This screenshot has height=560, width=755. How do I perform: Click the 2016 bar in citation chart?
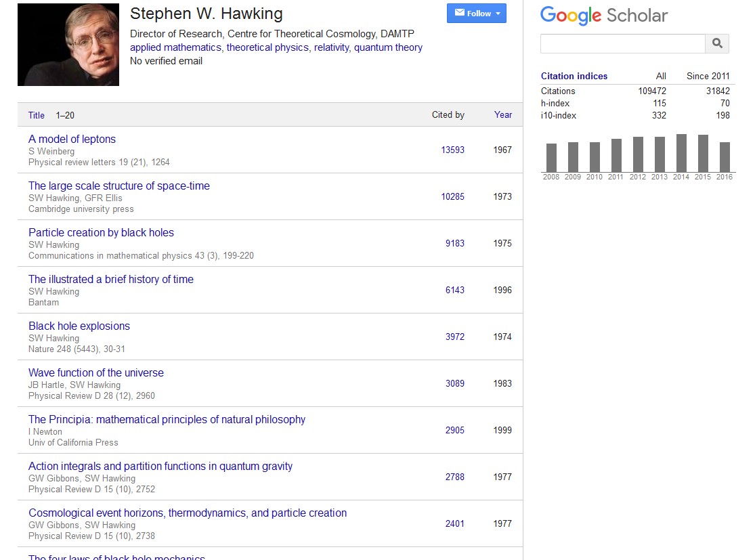(x=725, y=157)
